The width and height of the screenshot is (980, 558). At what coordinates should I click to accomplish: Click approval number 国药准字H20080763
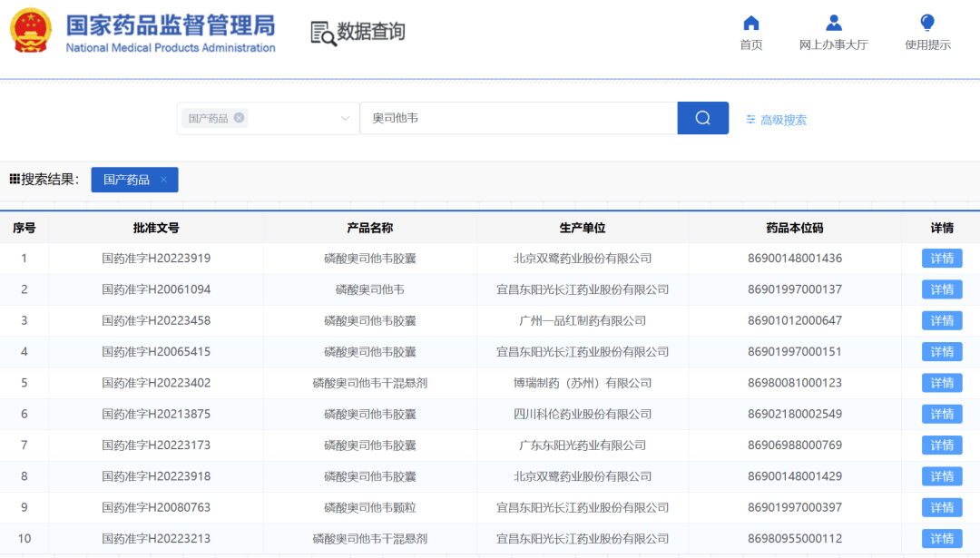tap(156, 507)
